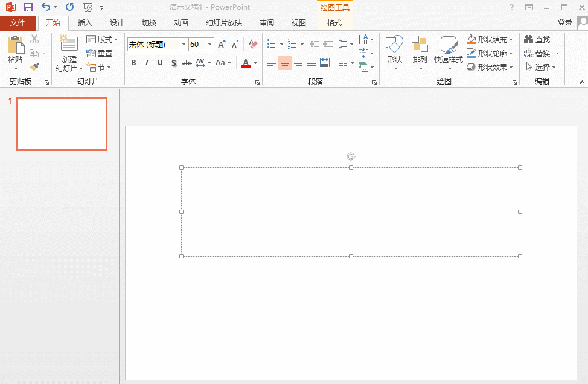The image size is (588, 384).
Task: Clear all formatting with the eraser icon
Action: tap(253, 44)
